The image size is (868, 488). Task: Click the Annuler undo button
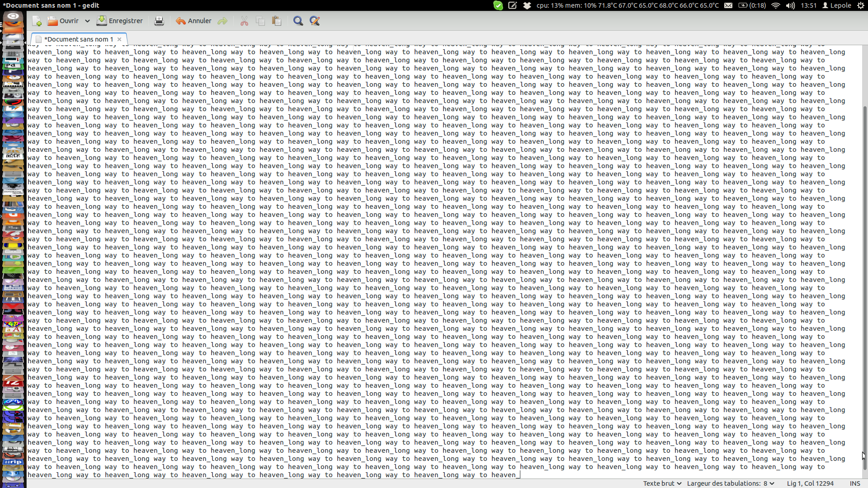(x=193, y=21)
